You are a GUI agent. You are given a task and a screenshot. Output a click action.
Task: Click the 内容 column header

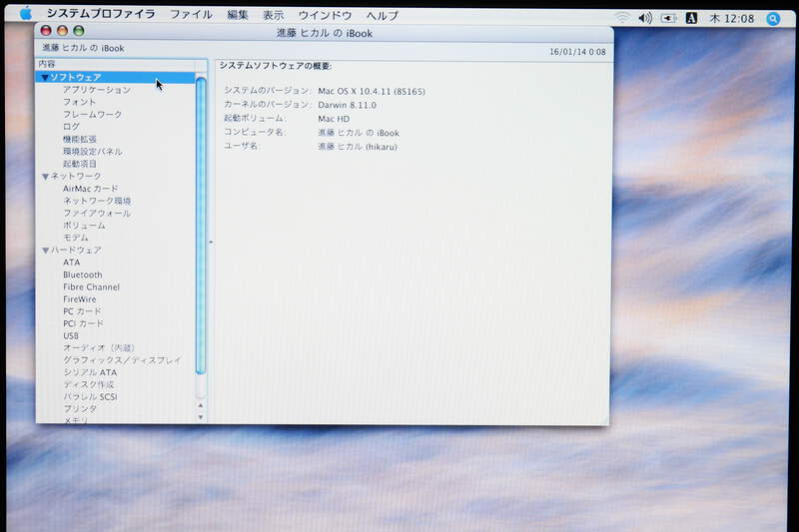(115, 64)
